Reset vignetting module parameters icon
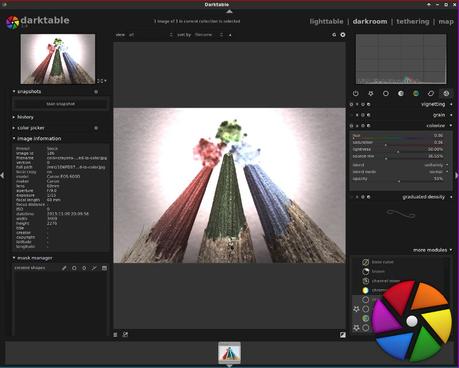 363,104
